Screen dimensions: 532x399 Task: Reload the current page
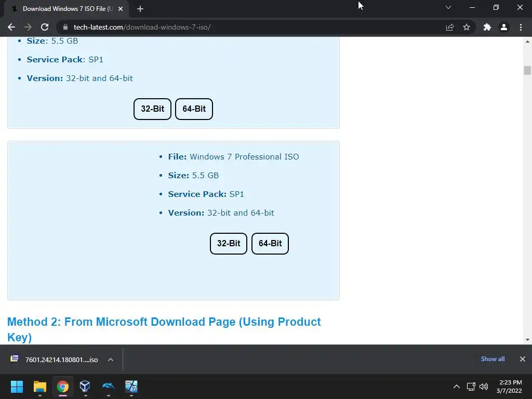pyautogui.click(x=45, y=27)
